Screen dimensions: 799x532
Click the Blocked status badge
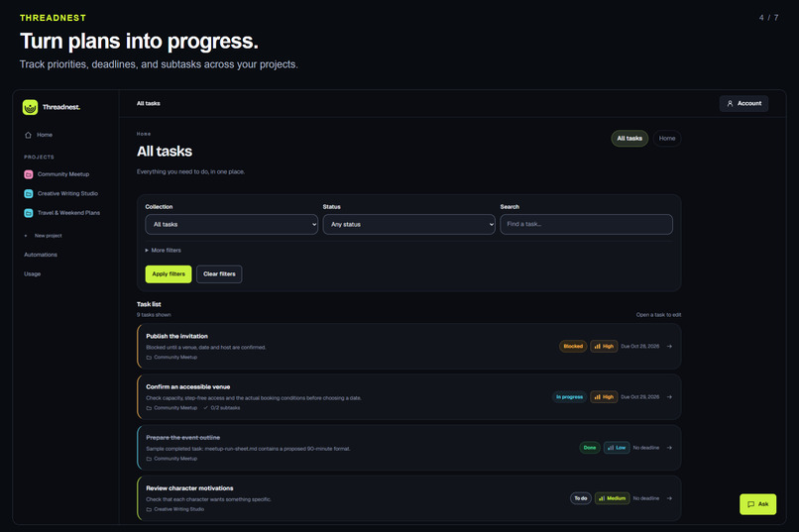tap(573, 346)
